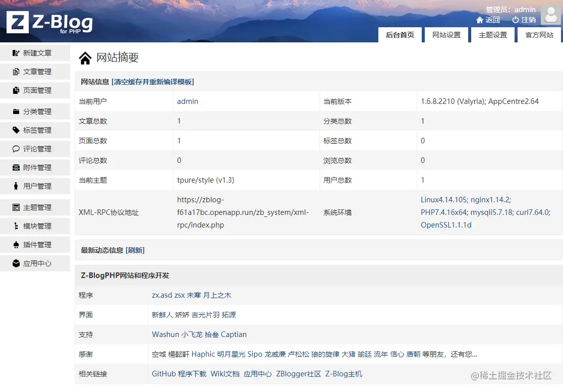Open 插件管理 in the sidebar

pyautogui.click(x=35, y=245)
